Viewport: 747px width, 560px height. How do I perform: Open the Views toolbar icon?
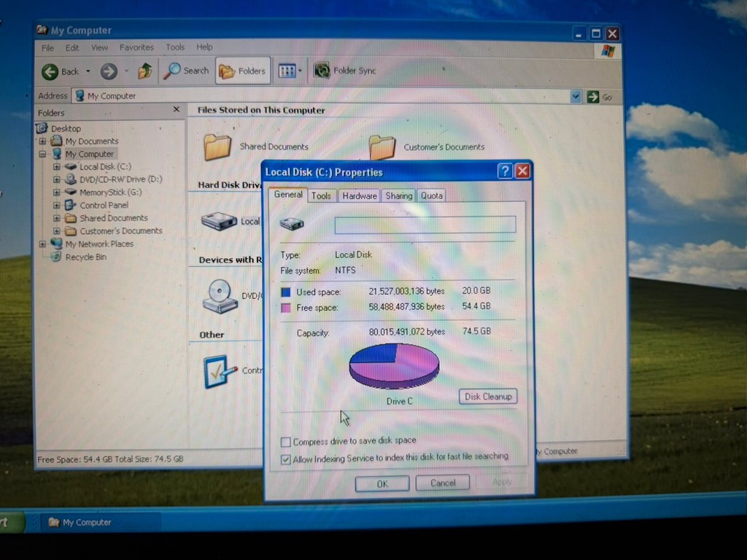[x=287, y=71]
